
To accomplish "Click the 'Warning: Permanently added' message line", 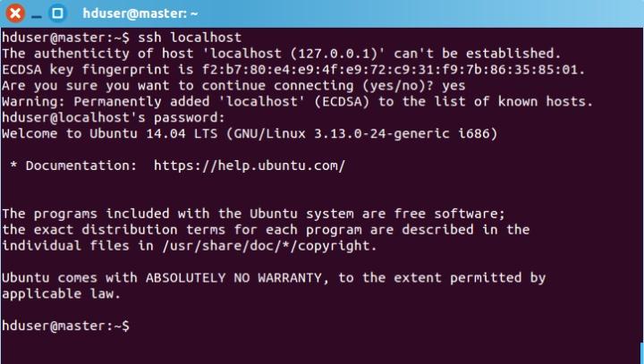I will point(297,101).
